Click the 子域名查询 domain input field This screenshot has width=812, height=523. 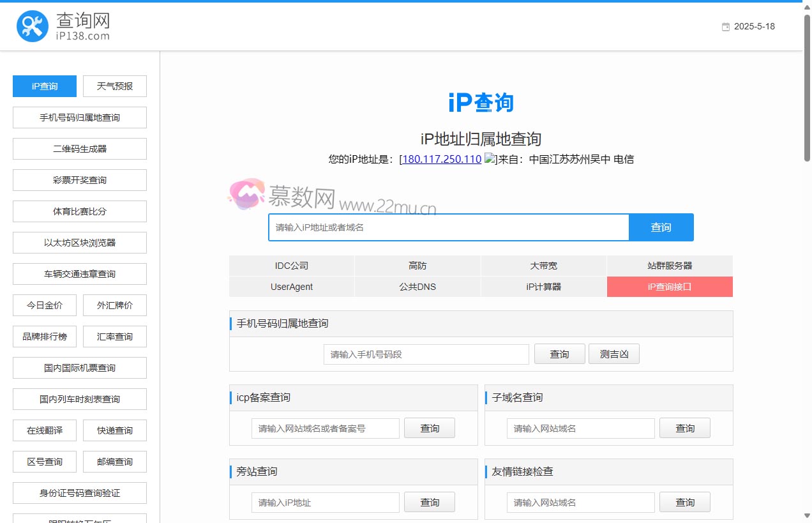click(580, 428)
